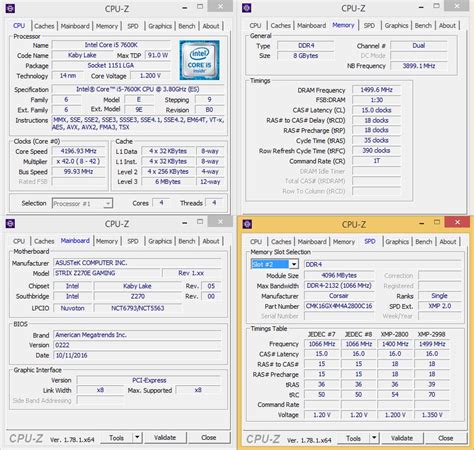Screen dimensions: 474x450
Task: Click LPCIO model NCT6793/NCT5563
Action: point(138,308)
